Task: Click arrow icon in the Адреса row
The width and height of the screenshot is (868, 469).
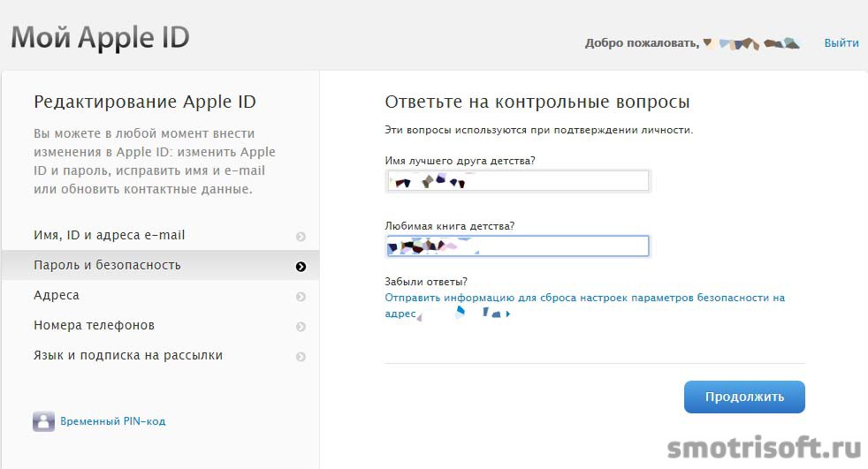Action: coord(301,297)
